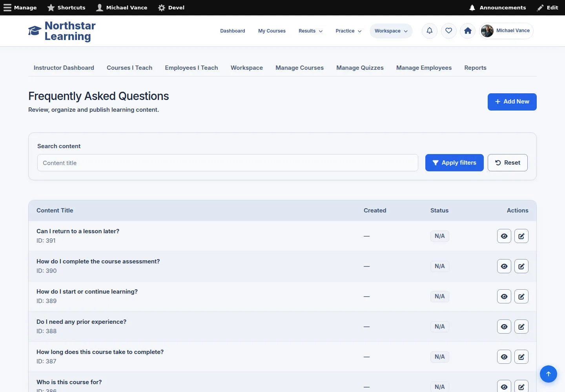565x392 pixels.
Task: Click the Reset button
Action: tap(508, 163)
